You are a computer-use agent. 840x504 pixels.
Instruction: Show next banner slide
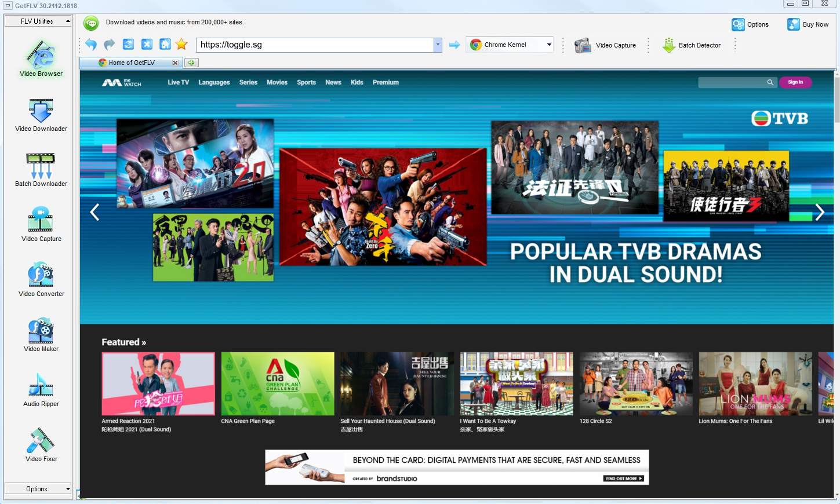click(x=820, y=213)
